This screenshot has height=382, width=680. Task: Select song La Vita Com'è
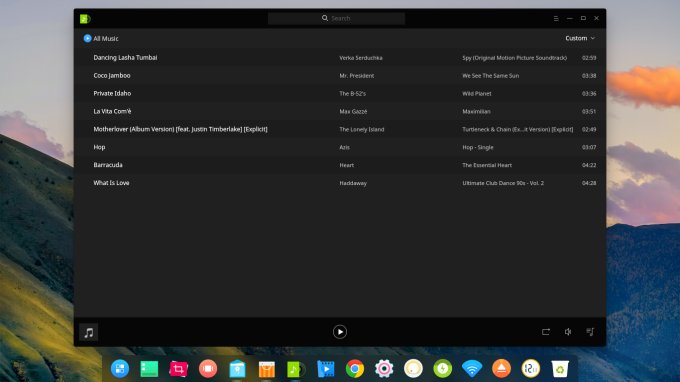pyautogui.click(x=112, y=111)
